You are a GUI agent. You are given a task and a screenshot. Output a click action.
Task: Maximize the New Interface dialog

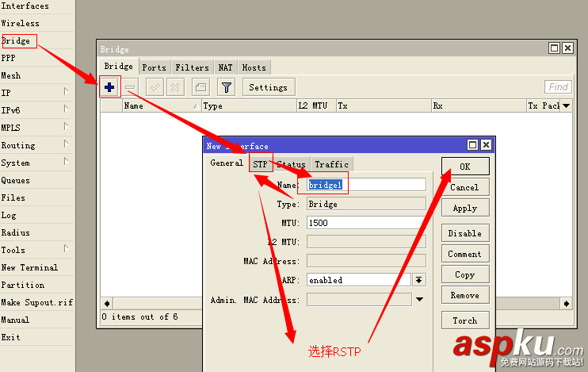click(472, 145)
